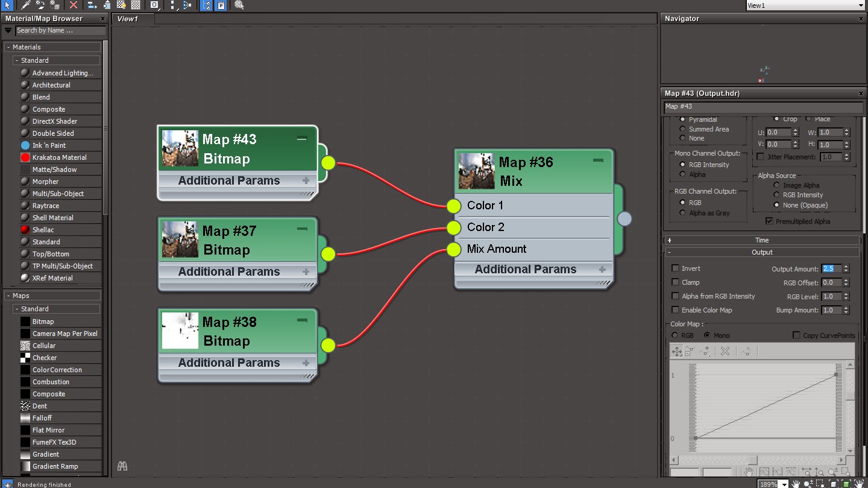Collapse the Output rollout
The width and height of the screenshot is (868, 488).
[763, 252]
